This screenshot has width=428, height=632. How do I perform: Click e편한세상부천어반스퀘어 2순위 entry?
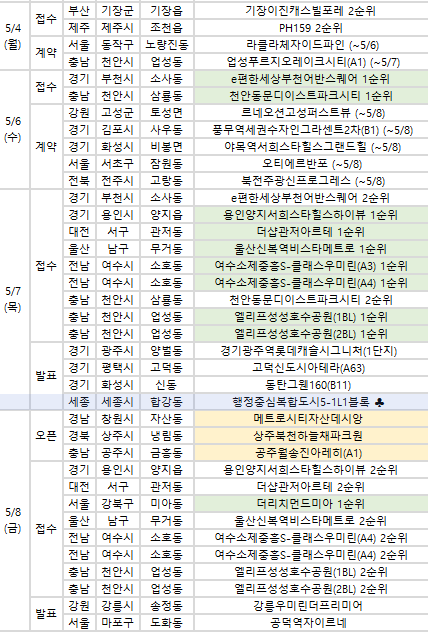click(x=311, y=198)
